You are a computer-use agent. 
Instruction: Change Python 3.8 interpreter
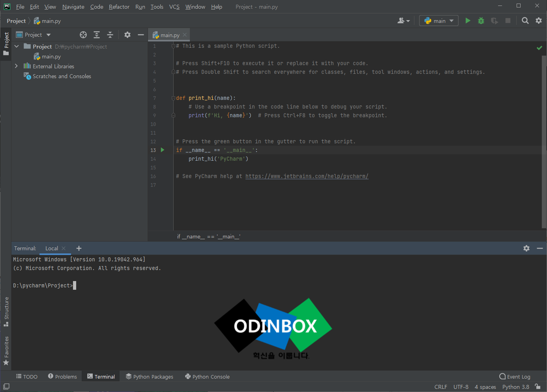516,387
